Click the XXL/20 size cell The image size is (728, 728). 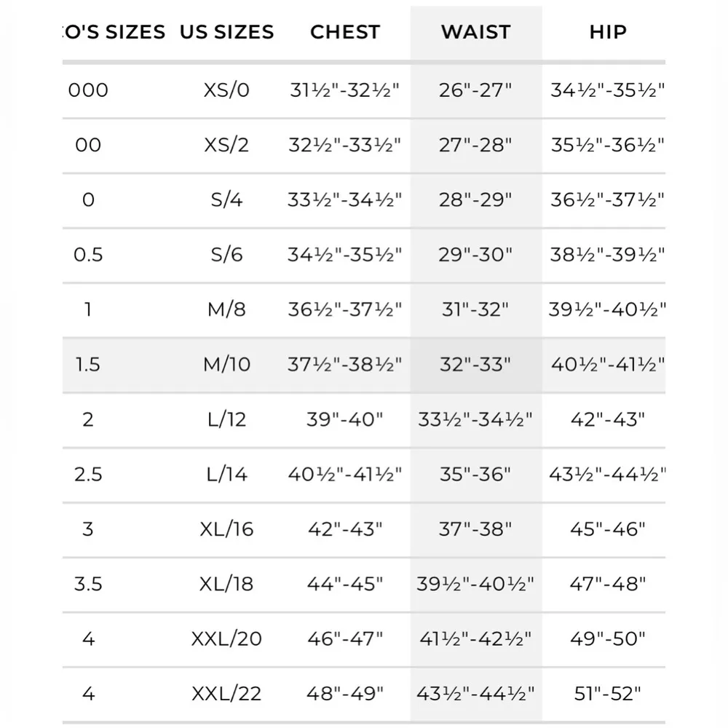[x=227, y=639]
